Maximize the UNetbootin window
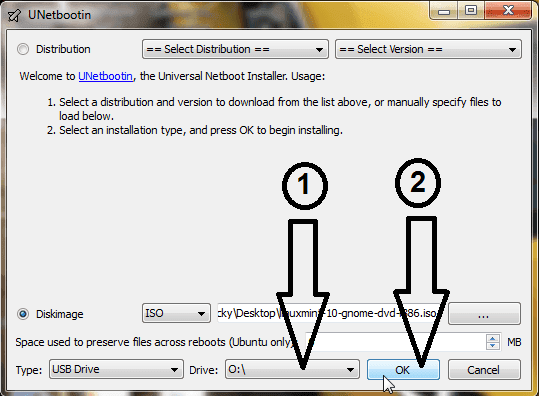 pyautogui.click(x=471, y=11)
